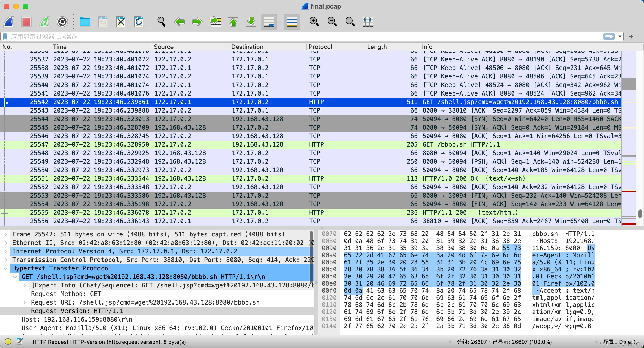
Task: Toggle auto-scroll during live capture
Action: point(269,22)
